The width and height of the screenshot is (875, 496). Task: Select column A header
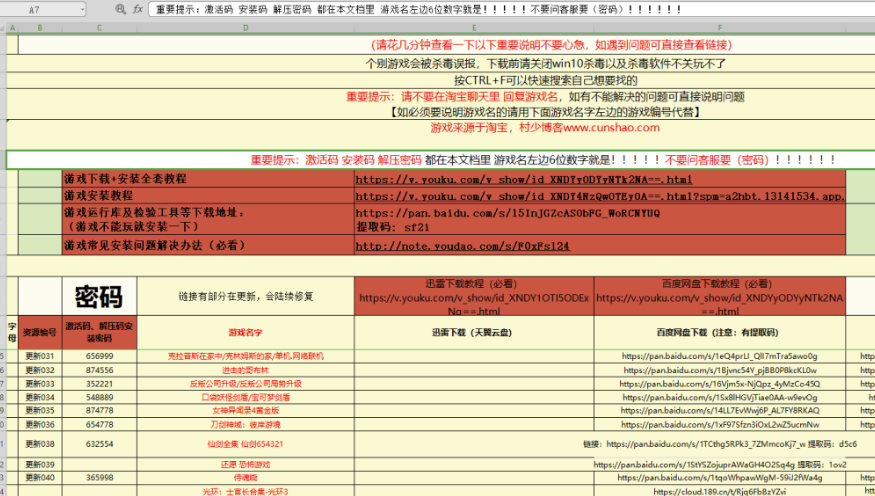(x=12, y=27)
